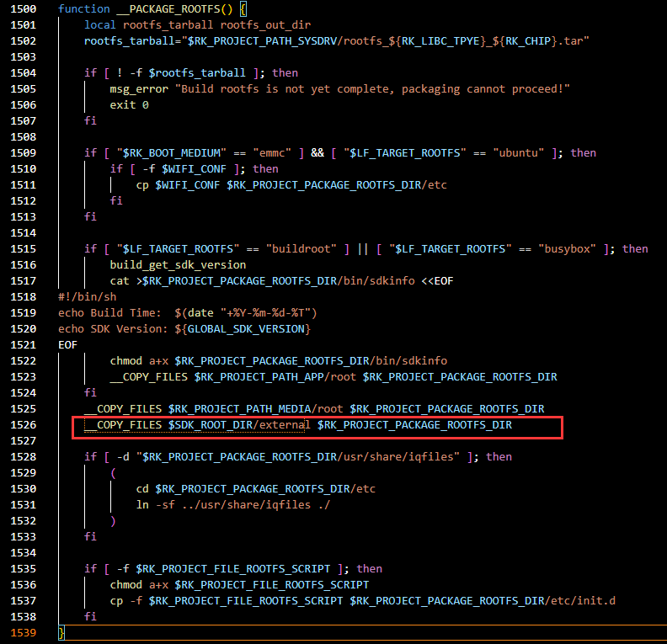Image resolution: width=667 pixels, height=644 pixels.
Task: Click 'fi' on line 1538
Action: 90,617
